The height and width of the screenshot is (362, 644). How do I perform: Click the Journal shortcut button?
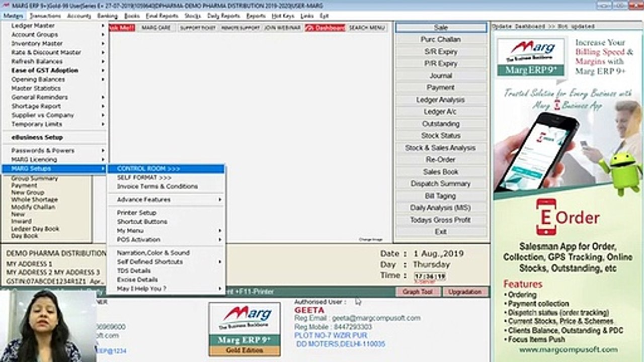[441, 75]
